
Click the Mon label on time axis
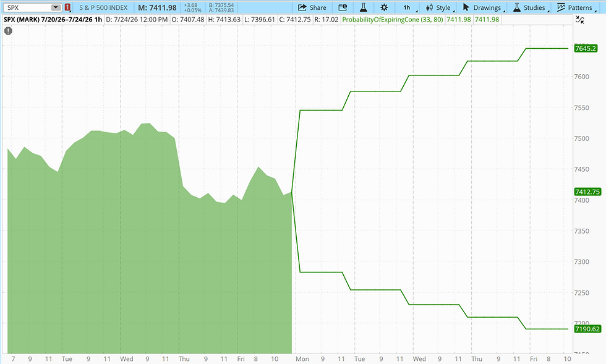click(302, 359)
